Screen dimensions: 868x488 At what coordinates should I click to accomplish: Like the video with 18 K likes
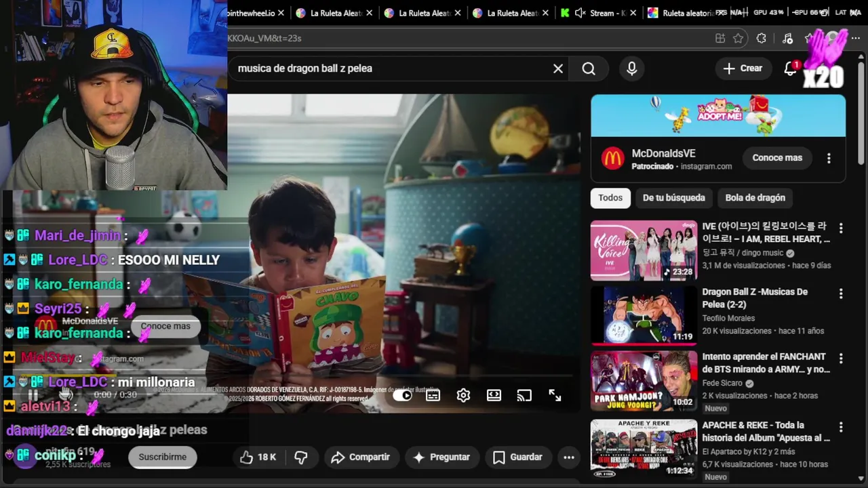[258, 457]
